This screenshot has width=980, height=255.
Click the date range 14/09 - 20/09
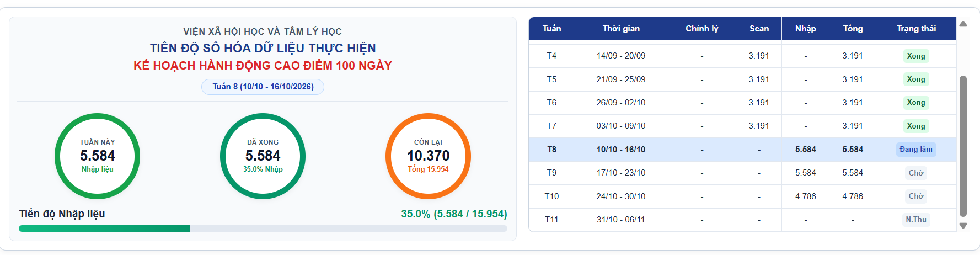coord(621,56)
